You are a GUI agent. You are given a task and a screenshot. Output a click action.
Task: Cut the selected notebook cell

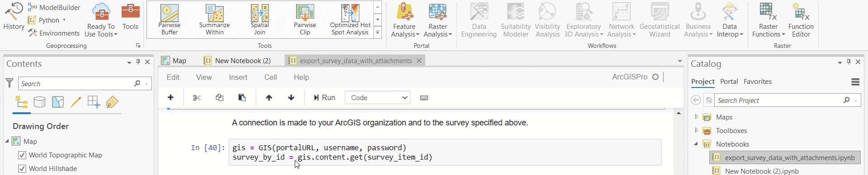pyautogui.click(x=197, y=97)
